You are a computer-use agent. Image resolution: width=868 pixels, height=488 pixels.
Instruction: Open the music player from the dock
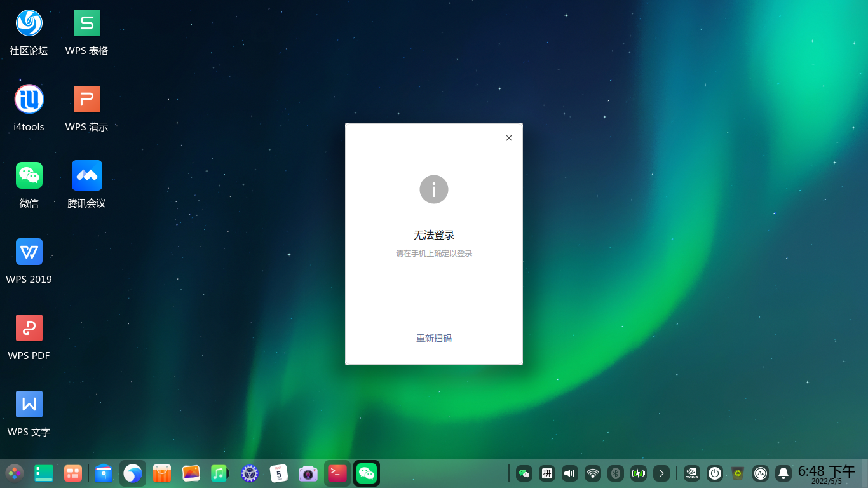click(220, 473)
